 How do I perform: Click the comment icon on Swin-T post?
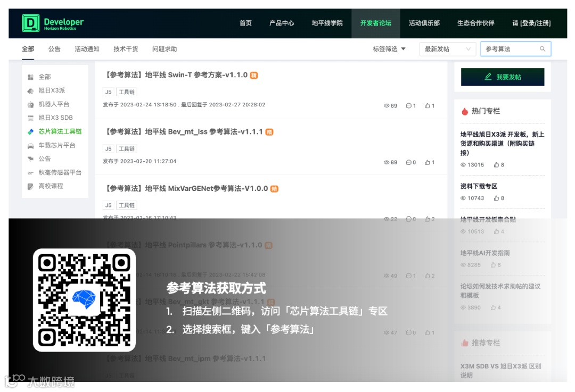[x=408, y=105]
